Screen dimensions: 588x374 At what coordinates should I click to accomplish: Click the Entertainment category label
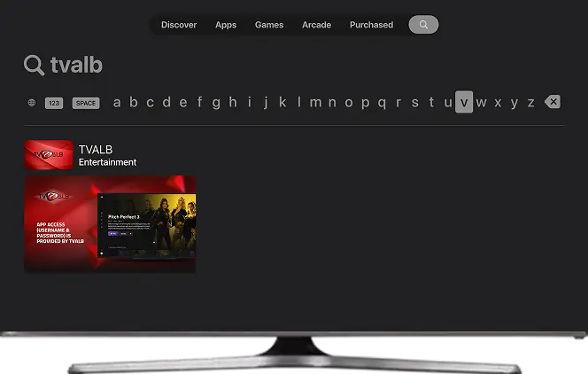tap(108, 162)
